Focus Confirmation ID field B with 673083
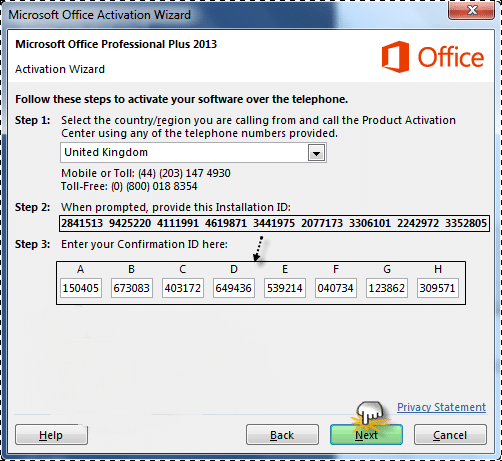 [132, 288]
